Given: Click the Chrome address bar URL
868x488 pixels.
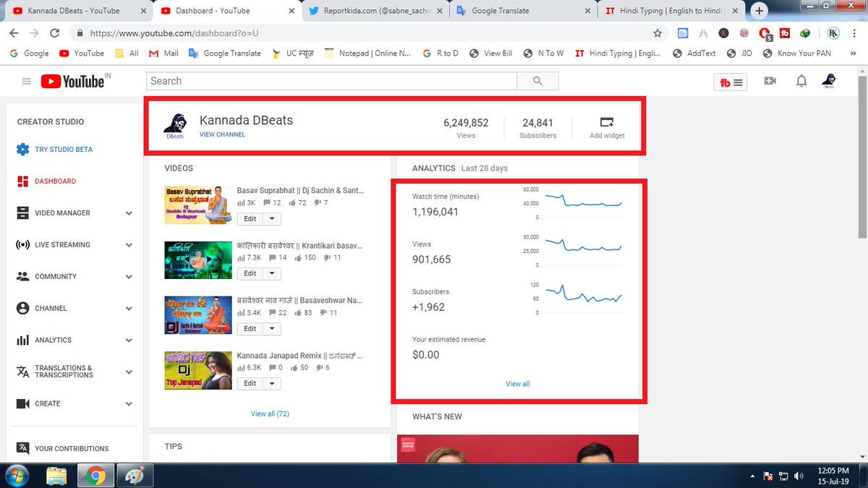Looking at the screenshot, I should (174, 33).
